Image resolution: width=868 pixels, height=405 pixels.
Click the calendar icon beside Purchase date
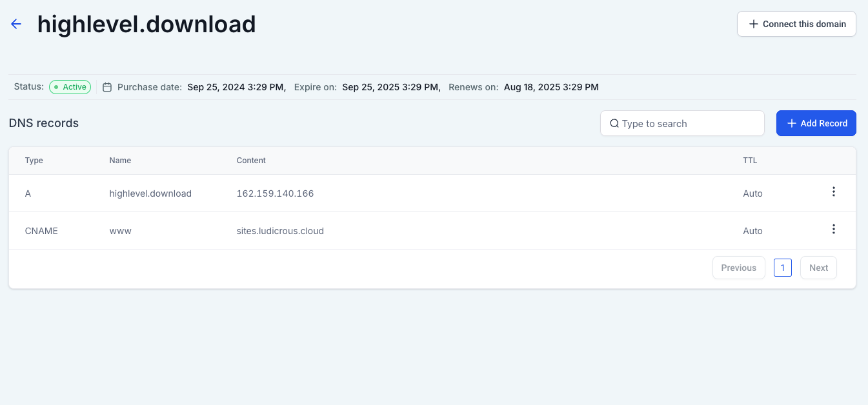(x=107, y=87)
